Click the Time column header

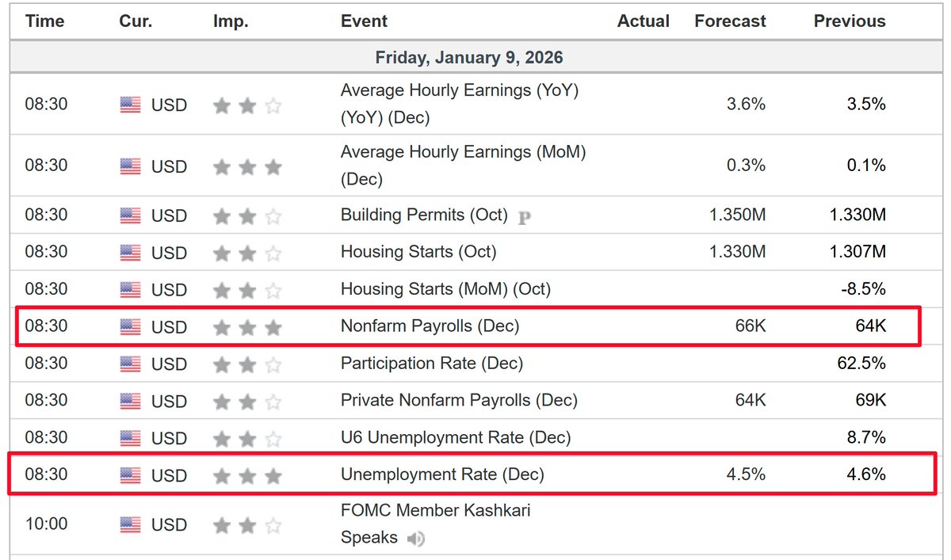(44, 21)
